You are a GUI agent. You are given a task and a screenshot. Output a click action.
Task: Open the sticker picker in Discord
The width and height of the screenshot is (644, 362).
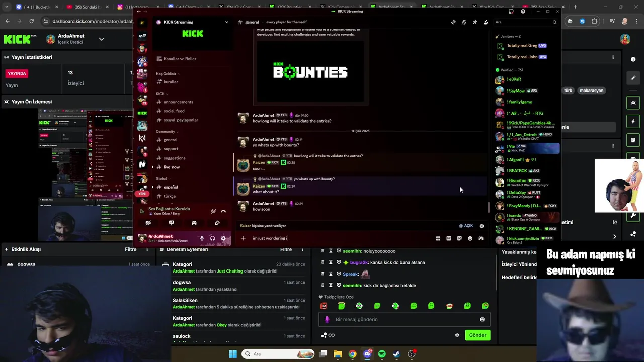point(459,238)
